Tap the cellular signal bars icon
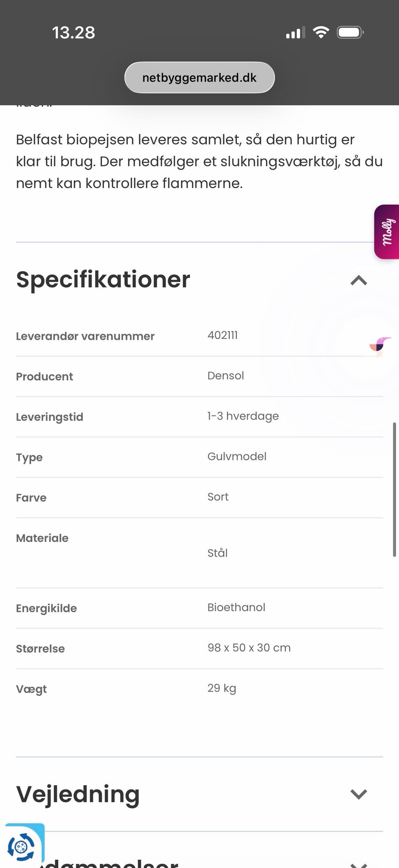The height and width of the screenshot is (868, 399). coord(296,32)
